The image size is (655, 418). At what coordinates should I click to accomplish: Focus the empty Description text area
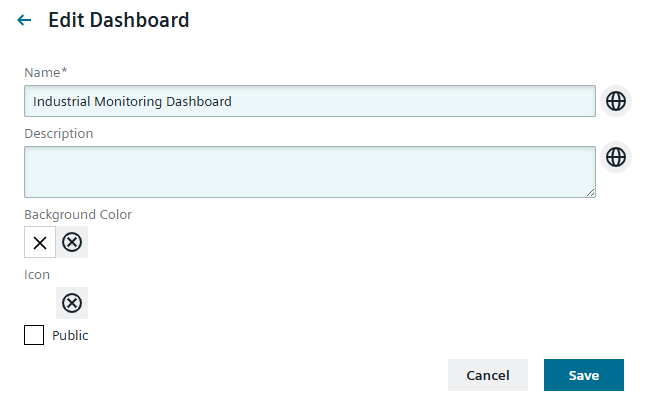310,172
